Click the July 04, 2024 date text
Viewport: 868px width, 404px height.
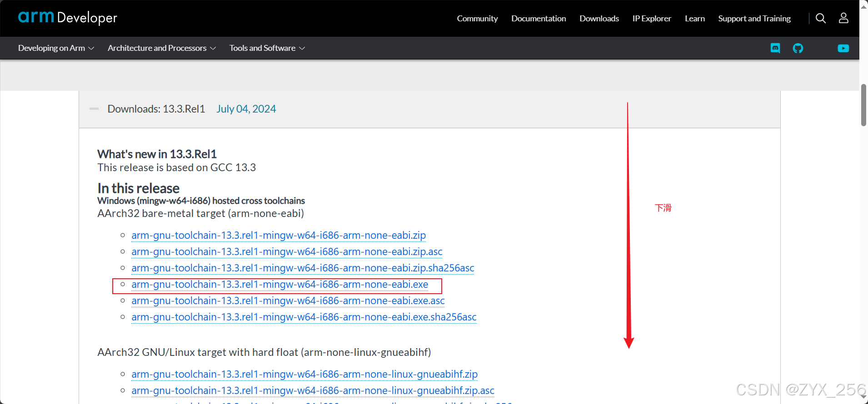[246, 109]
